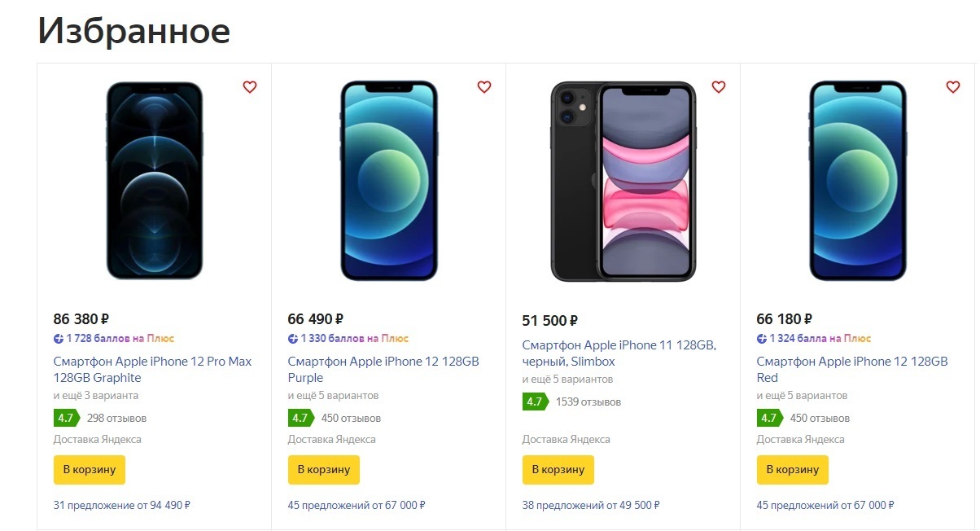This screenshot has width=980, height=531.
Task: Open 1539 отзывов reviews for iPhone 11
Action: pyautogui.click(x=588, y=402)
